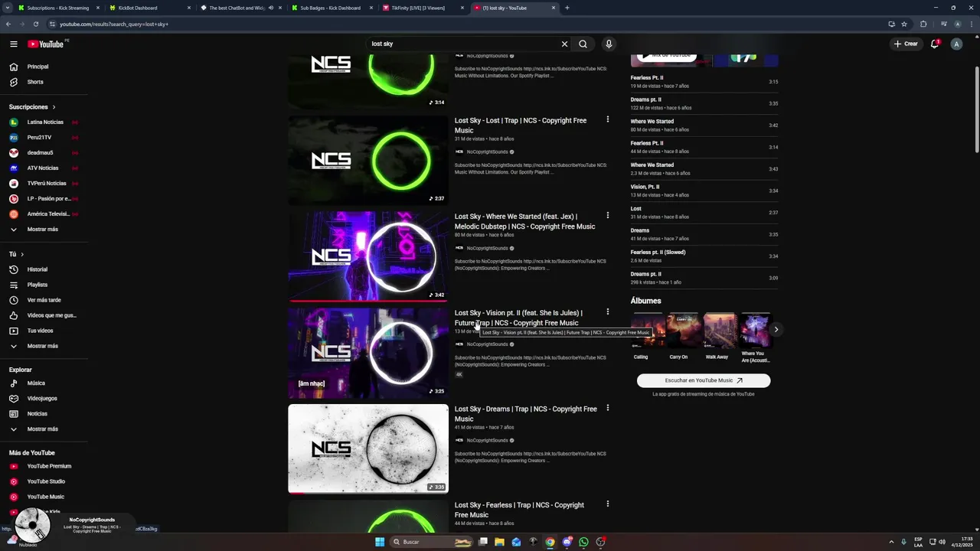980x551 pixels.
Task: Open browser extensions puzzle icon
Action: (x=923, y=24)
